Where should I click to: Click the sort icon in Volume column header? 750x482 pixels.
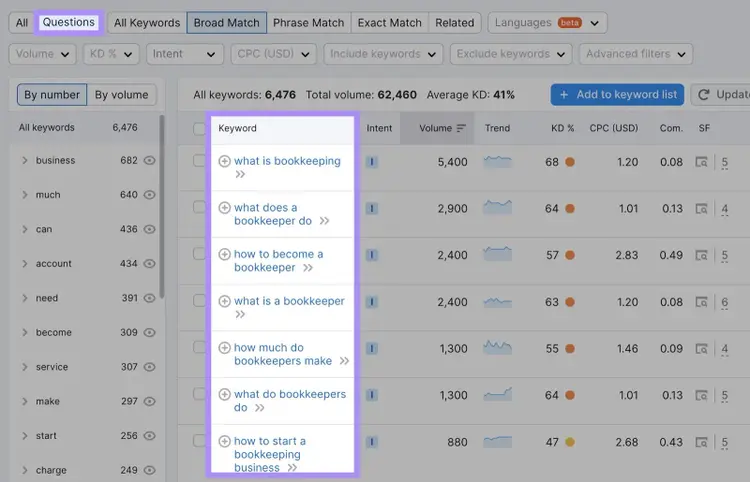click(461, 128)
